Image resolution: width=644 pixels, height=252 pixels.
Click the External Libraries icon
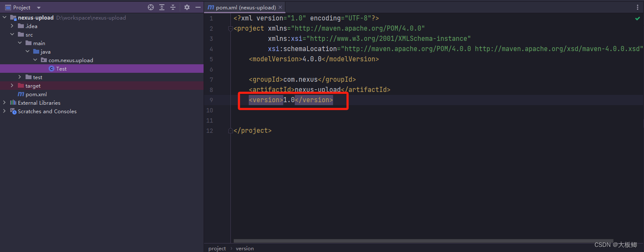click(13, 103)
